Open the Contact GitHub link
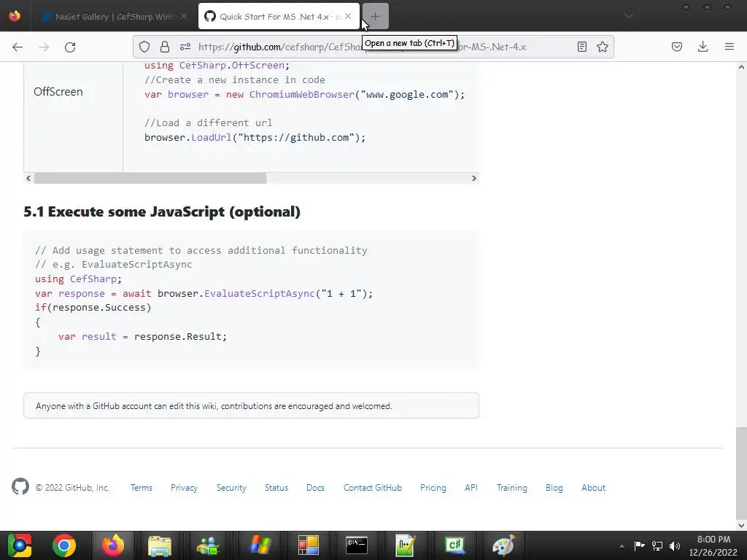 pyautogui.click(x=373, y=488)
